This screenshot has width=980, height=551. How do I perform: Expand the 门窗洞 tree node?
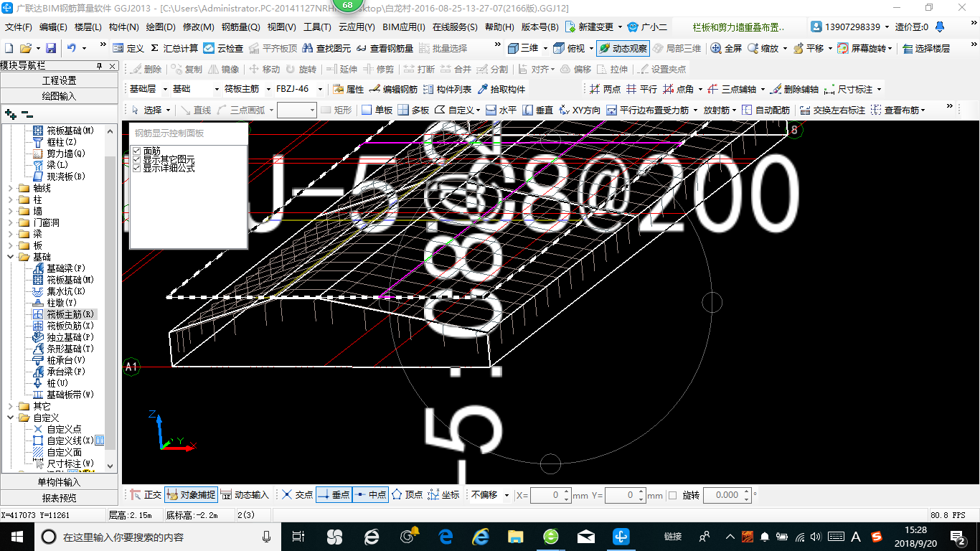10,222
